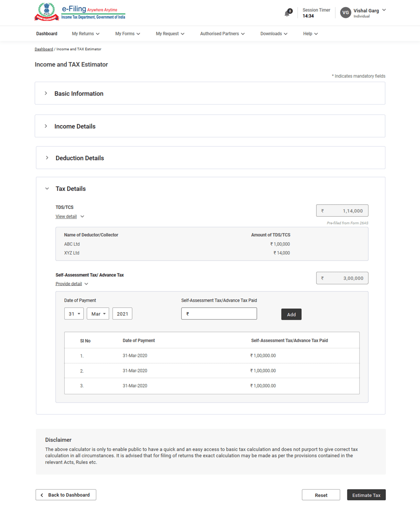Collapse the Tax Details section
This screenshot has height=508, width=420.
click(x=47, y=189)
